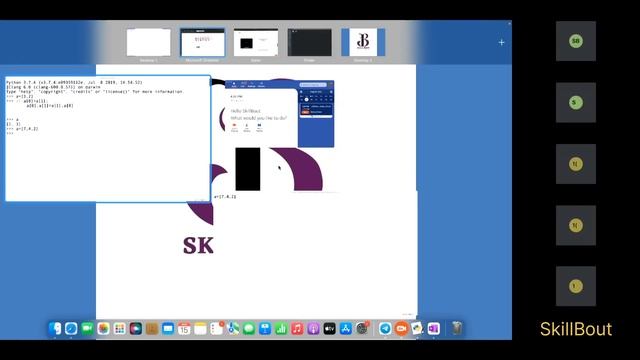Switch to the desktop with SB logo

(363, 42)
